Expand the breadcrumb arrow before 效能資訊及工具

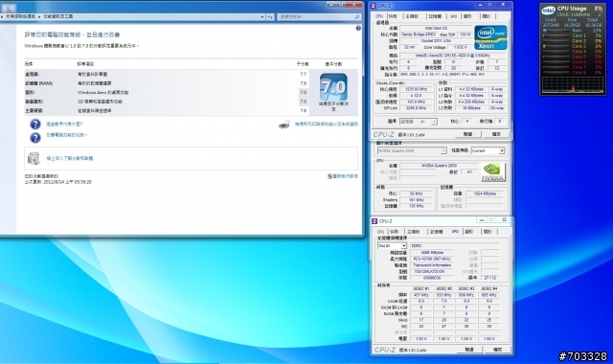[39, 16]
